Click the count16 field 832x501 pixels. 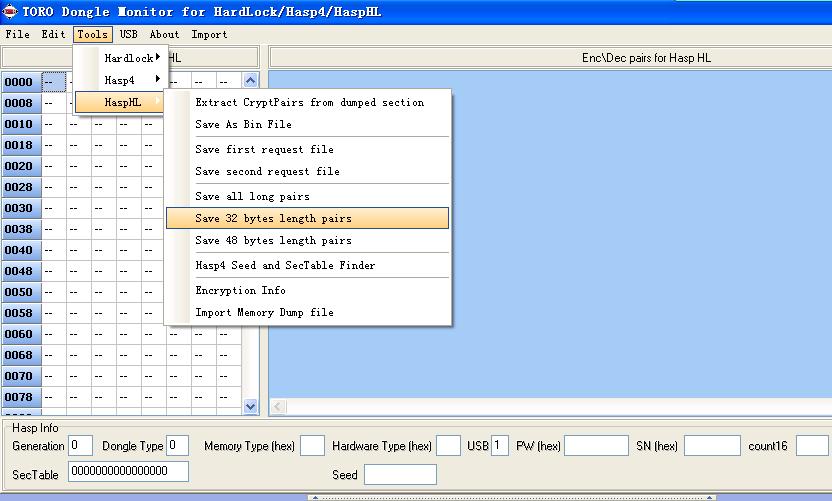[x=813, y=445]
